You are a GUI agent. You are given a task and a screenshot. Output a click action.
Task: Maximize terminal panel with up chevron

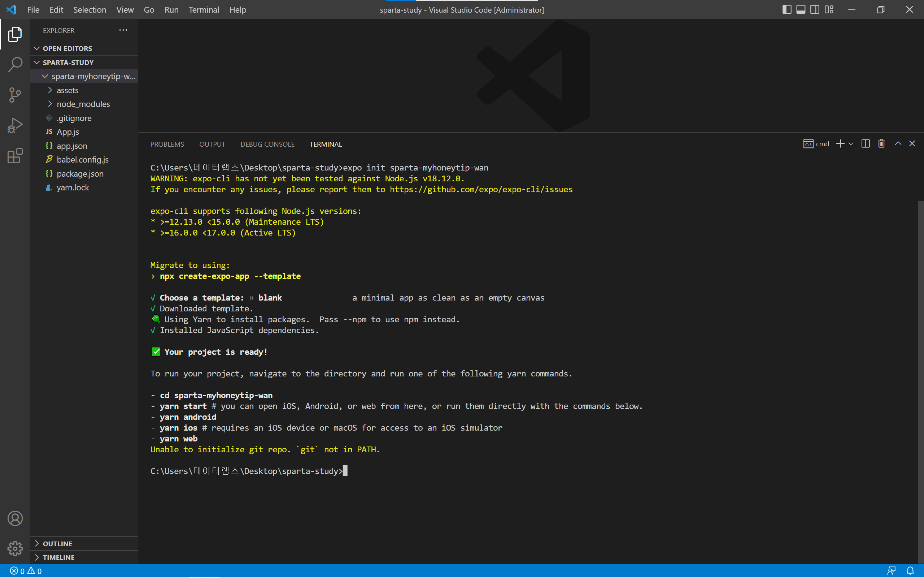pyautogui.click(x=898, y=144)
